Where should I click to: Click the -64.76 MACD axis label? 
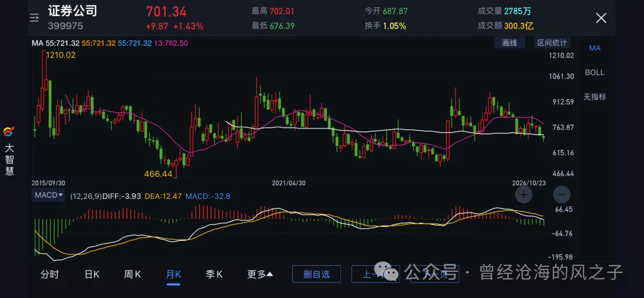tap(562, 234)
